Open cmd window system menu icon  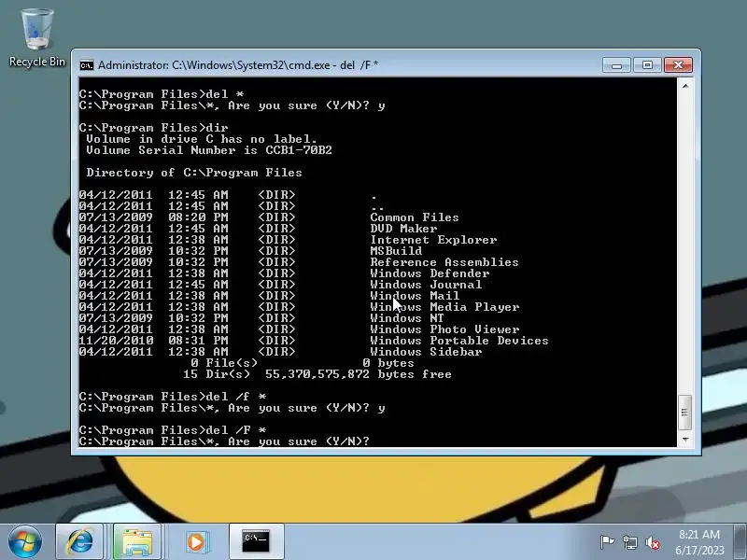coord(87,65)
